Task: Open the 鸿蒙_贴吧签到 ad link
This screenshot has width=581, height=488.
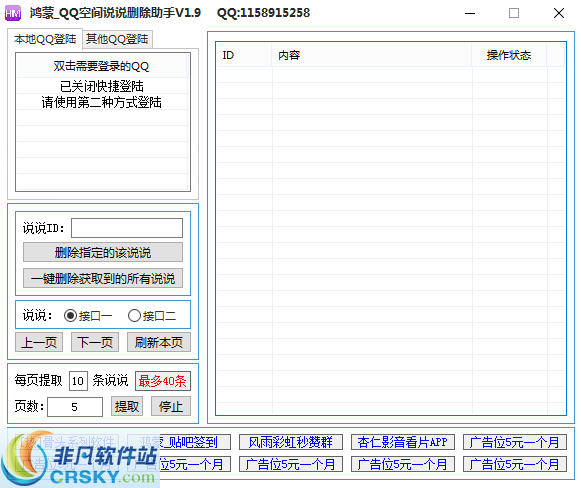Action: (x=179, y=442)
